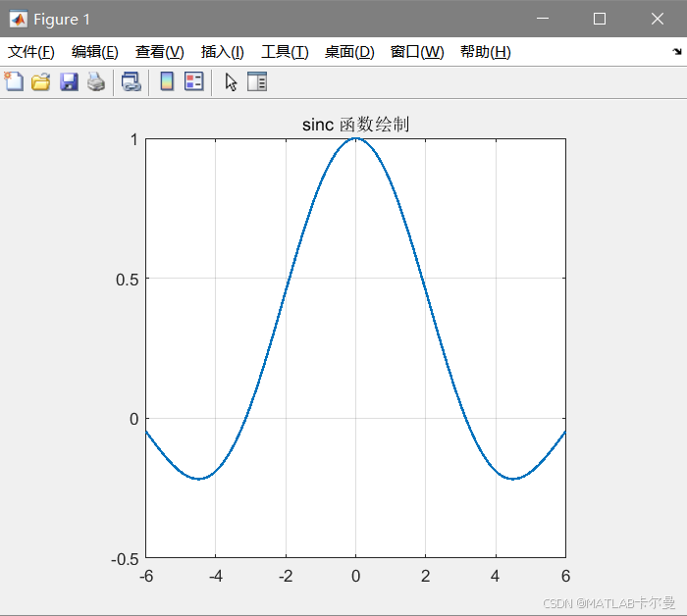Screen dimensions: 687x616
Task: Click the x-axis tick label -2
Action: (286, 576)
